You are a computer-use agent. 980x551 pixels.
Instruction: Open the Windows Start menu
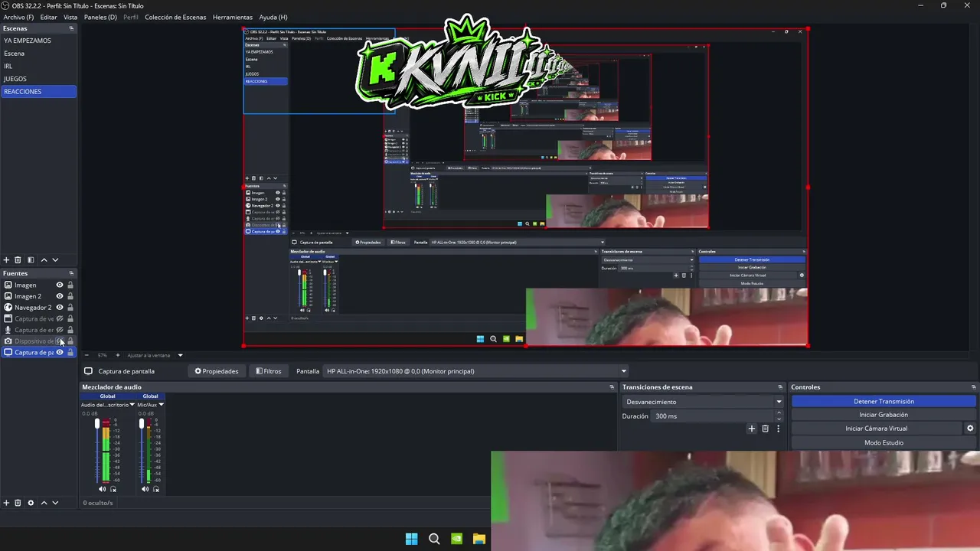[411, 539]
